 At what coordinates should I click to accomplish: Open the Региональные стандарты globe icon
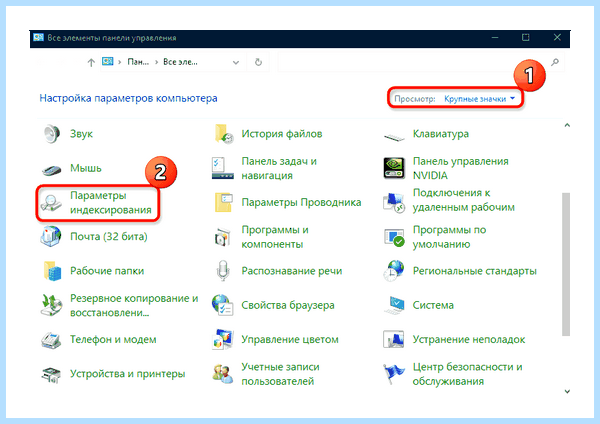click(x=394, y=271)
